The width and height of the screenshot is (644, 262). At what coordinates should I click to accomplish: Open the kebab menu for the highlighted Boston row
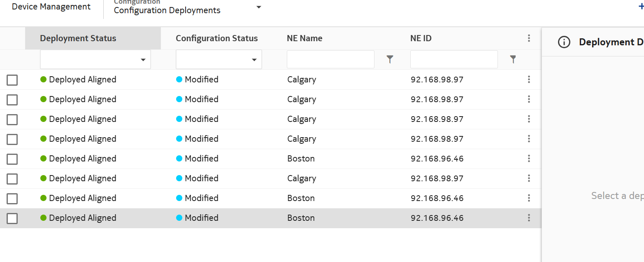click(x=529, y=218)
